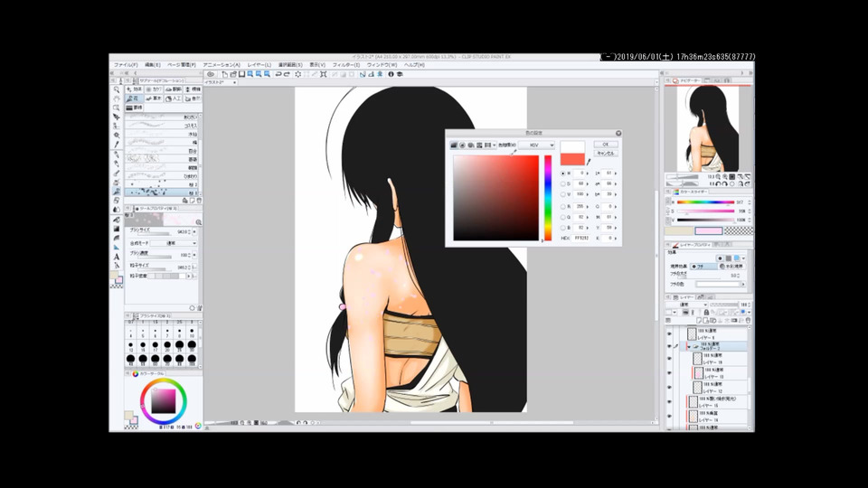Click the Redo arrow in the command bar
Screen dimensions: 868x488
pos(287,74)
